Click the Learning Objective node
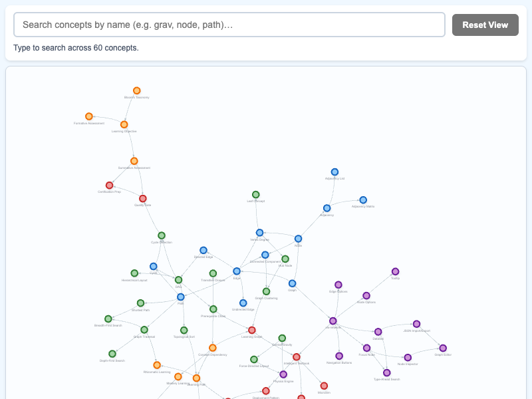532x399 pixels. pos(124,124)
